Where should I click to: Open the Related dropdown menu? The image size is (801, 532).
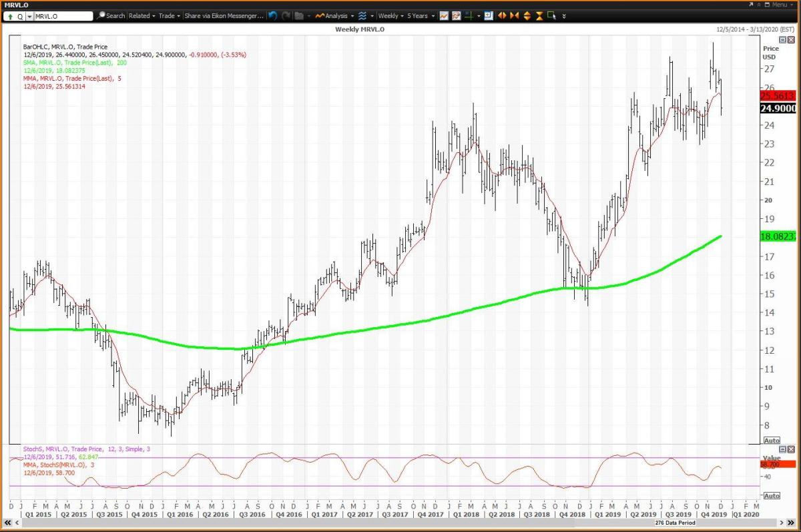coord(142,15)
